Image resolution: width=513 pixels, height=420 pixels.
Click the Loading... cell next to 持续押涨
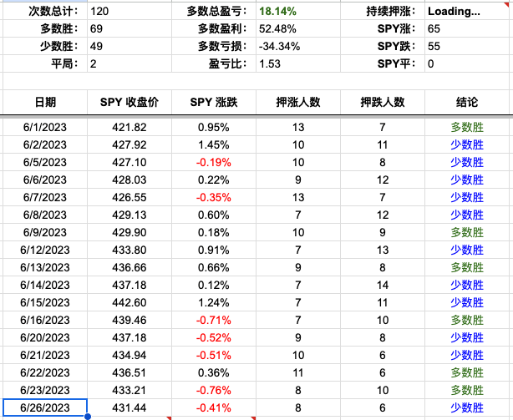point(469,12)
